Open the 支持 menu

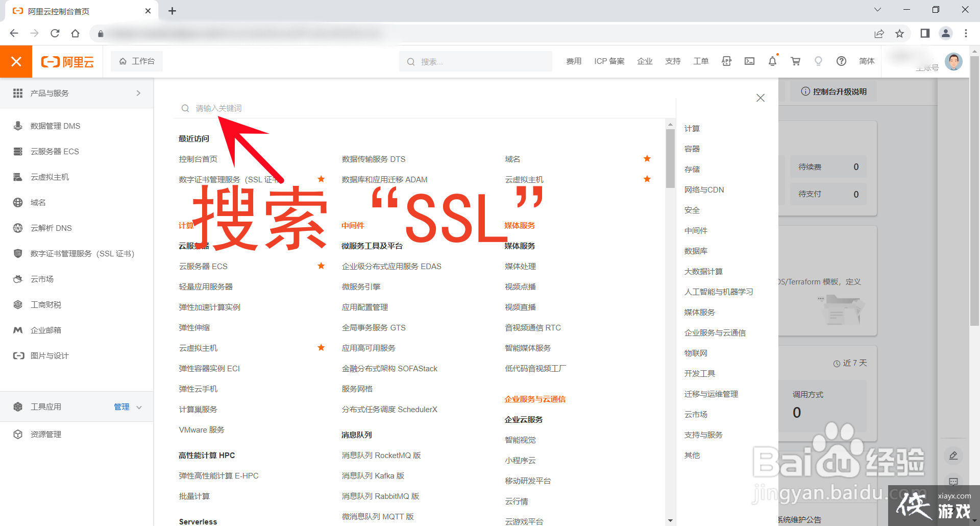[673, 61]
